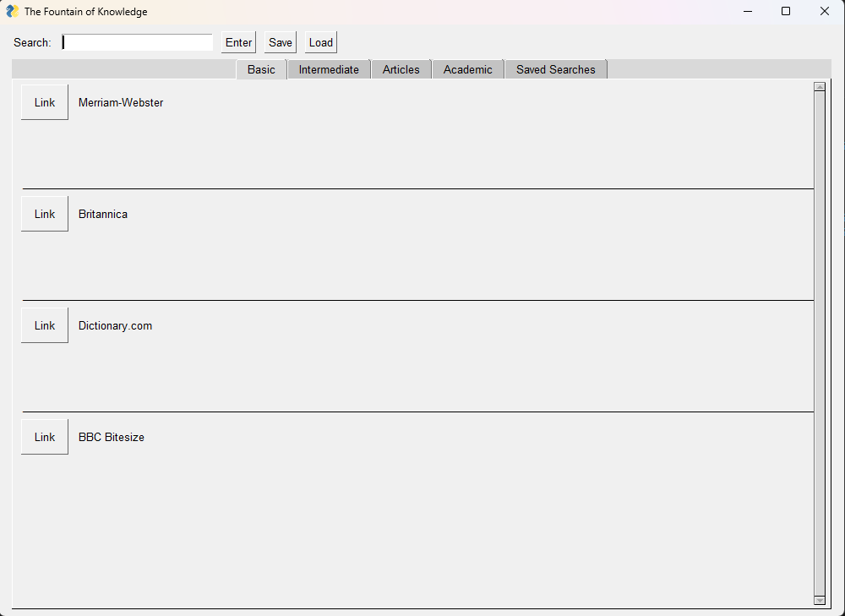
Task: Open the Link button next to Dictionary.com
Action: click(45, 325)
